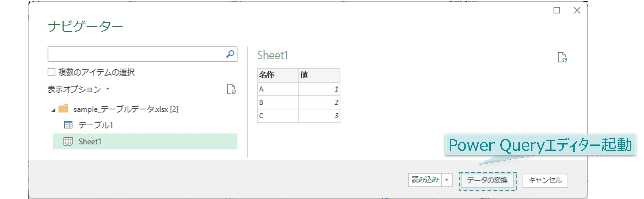Click the 名称 column header in preview
Screen dimensions: 644x199
pyautogui.click(x=278, y=75)
